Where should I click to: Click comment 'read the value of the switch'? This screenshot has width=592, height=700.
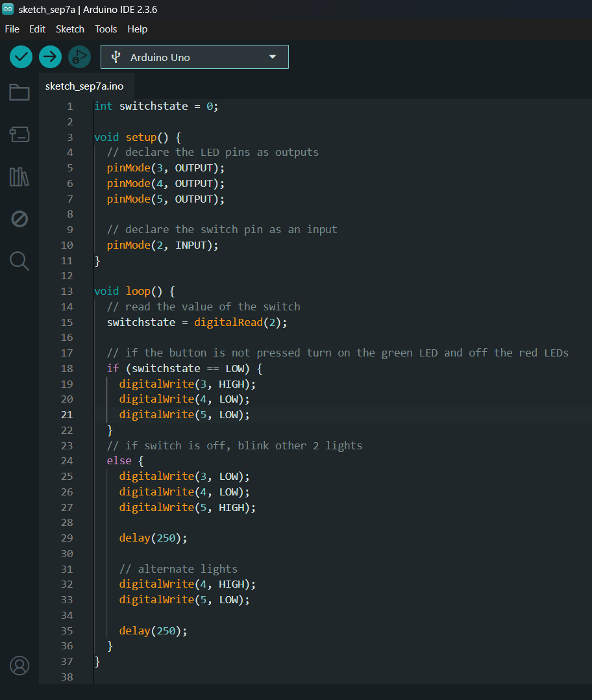(203, 306)
